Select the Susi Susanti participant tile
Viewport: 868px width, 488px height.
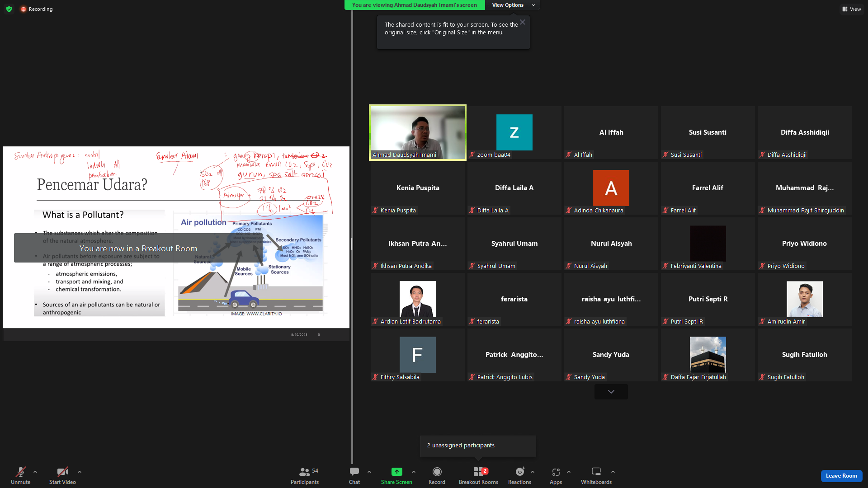tap(708, 133)
